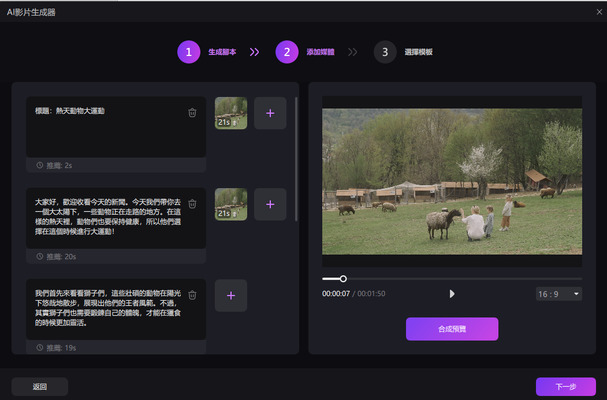Select the 21s thumbnail in second row

[231, 204]
